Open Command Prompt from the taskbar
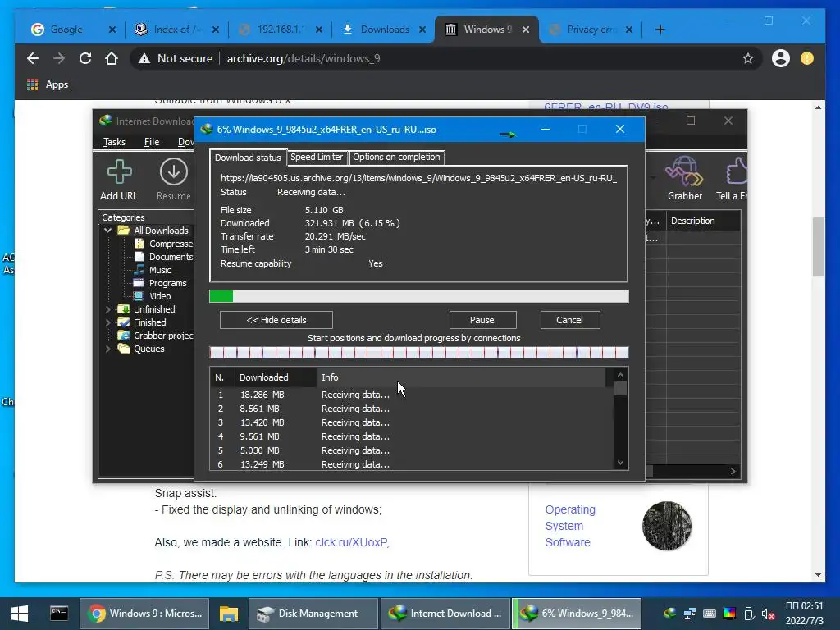The image size is (840, 630). click(59, 614)
